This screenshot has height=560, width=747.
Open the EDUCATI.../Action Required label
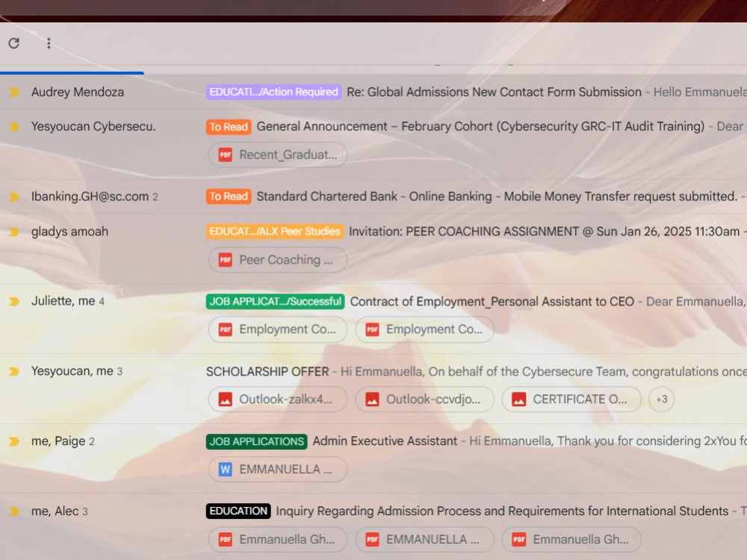[x=274, y=92]
